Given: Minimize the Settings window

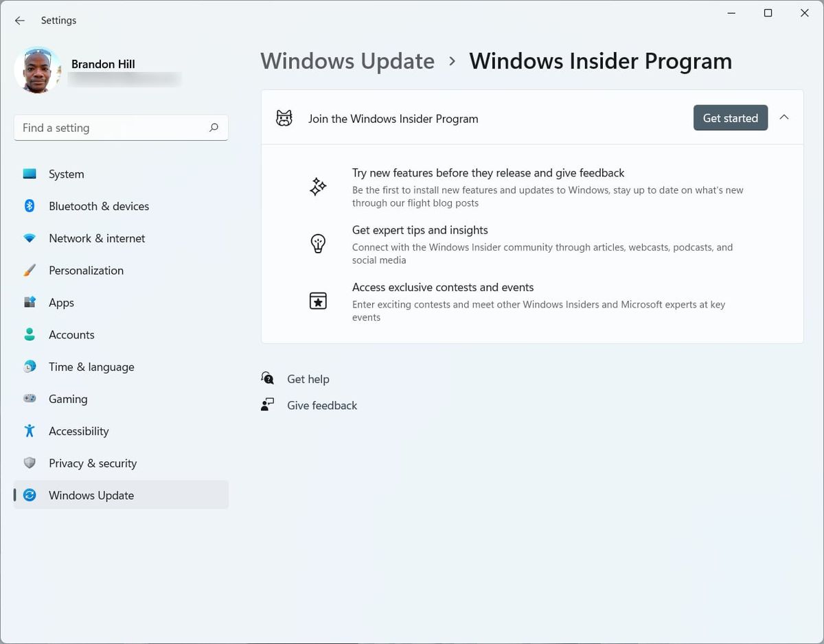Looking at the screenshot, I should click(x=732, y=13).
